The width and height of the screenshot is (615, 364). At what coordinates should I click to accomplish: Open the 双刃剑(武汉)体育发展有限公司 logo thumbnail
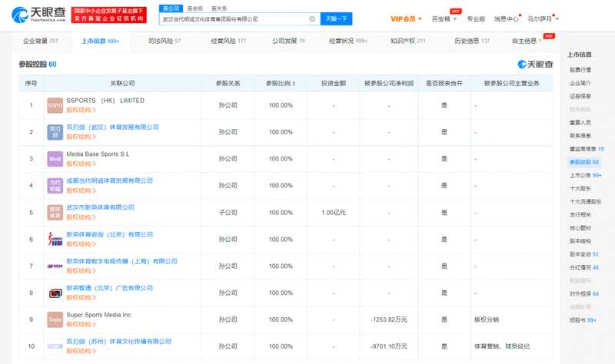(x=55, y=132)
